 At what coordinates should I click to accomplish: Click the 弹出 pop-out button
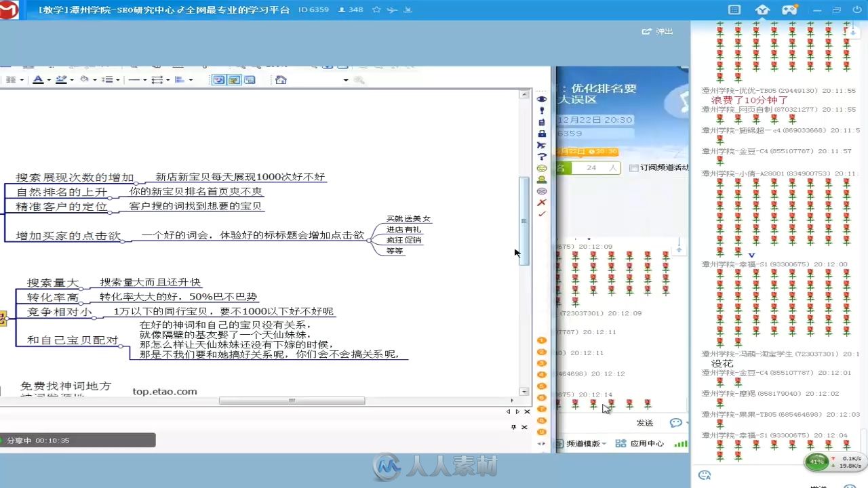pos(658,31)
